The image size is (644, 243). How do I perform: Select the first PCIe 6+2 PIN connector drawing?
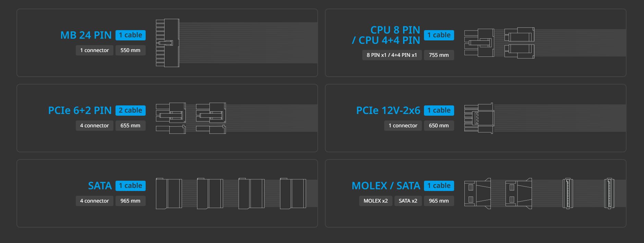171,118
